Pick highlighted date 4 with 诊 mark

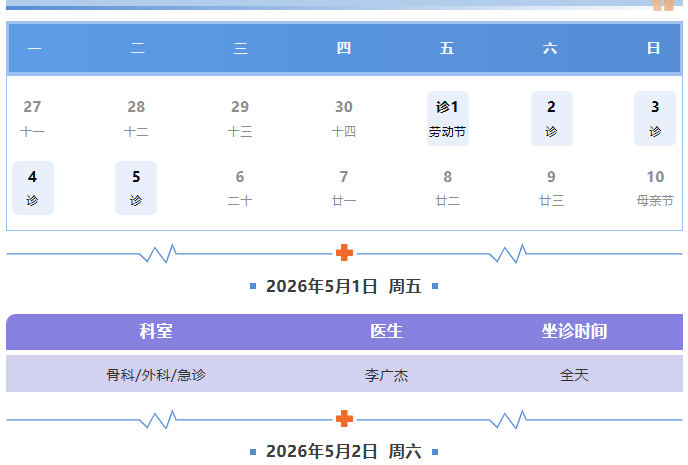33,188
